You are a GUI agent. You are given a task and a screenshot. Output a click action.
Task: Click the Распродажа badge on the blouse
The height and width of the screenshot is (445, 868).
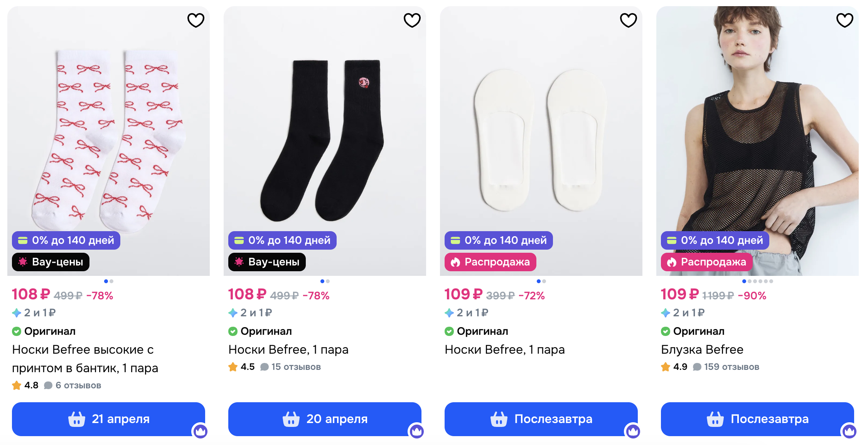[706, 262]
